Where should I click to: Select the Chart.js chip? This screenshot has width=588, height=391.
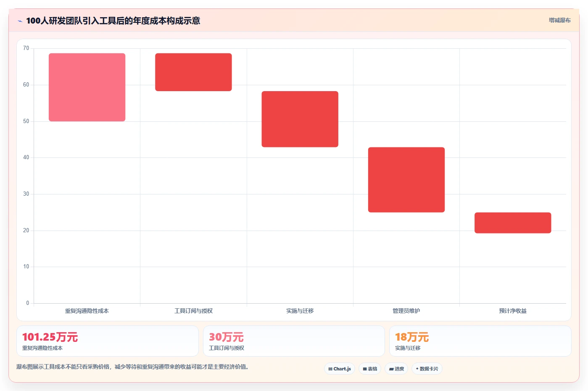[340, 369]
